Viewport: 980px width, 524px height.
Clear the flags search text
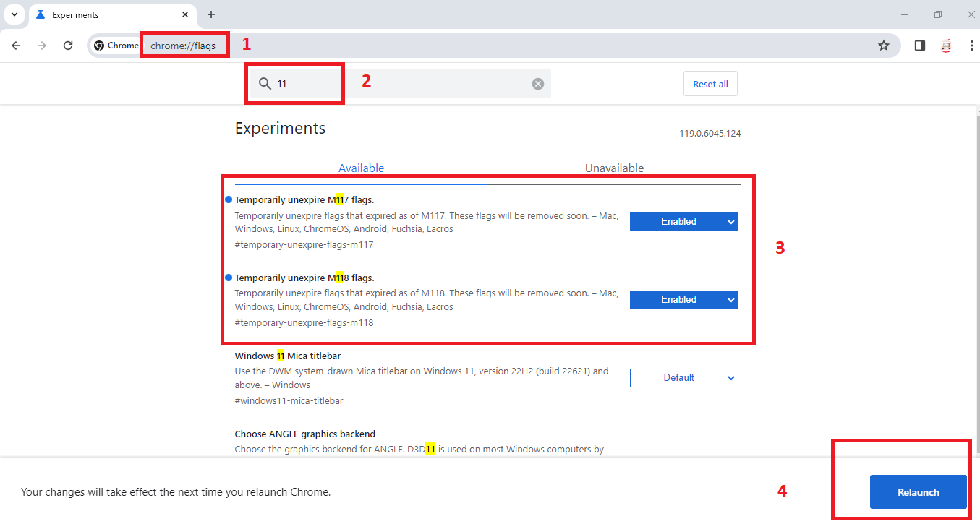(x=538, y=84)
